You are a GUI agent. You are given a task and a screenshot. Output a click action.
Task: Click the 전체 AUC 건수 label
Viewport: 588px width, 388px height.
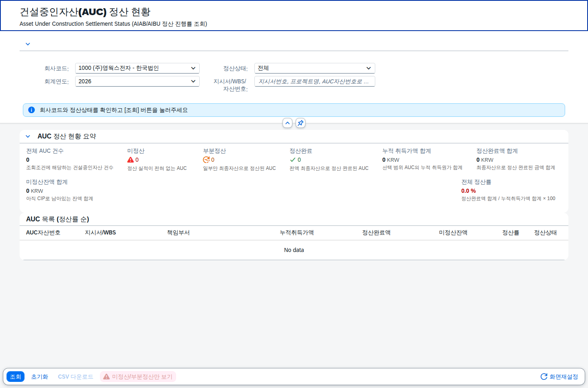click(x=45, y=151)
